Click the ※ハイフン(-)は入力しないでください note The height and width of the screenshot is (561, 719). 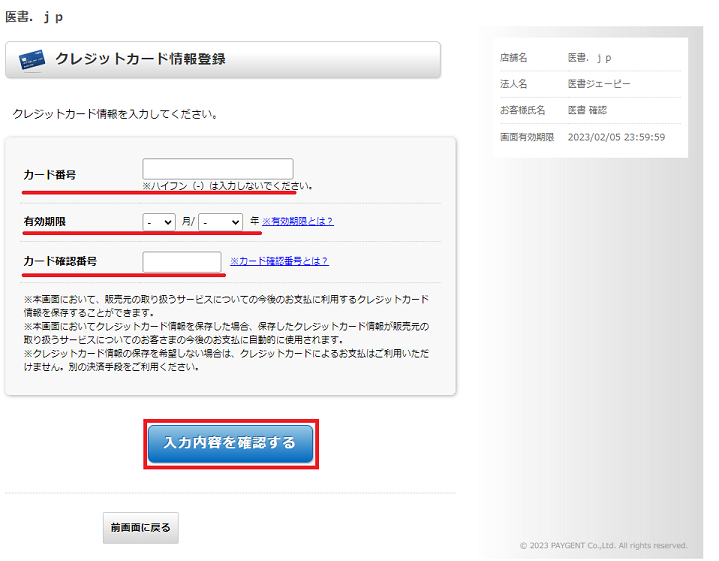pos(227,186)
